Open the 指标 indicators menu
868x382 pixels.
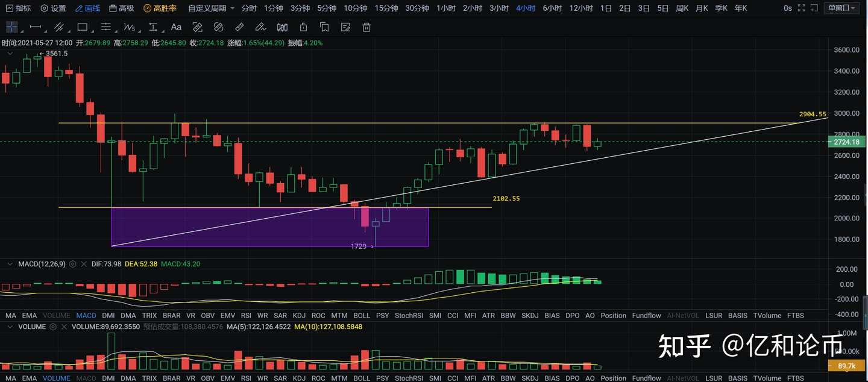pyautogui.click(x=18, y=8)
